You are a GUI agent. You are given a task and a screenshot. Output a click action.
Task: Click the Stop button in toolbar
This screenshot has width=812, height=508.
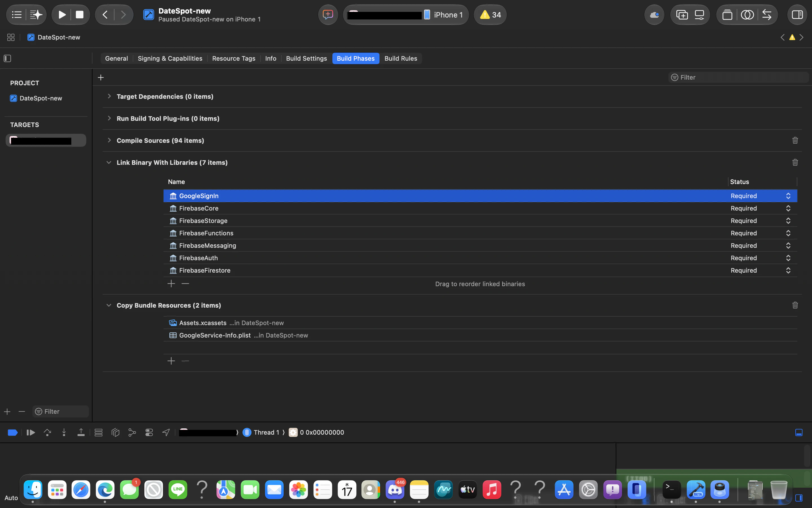(x=80, y=15)
